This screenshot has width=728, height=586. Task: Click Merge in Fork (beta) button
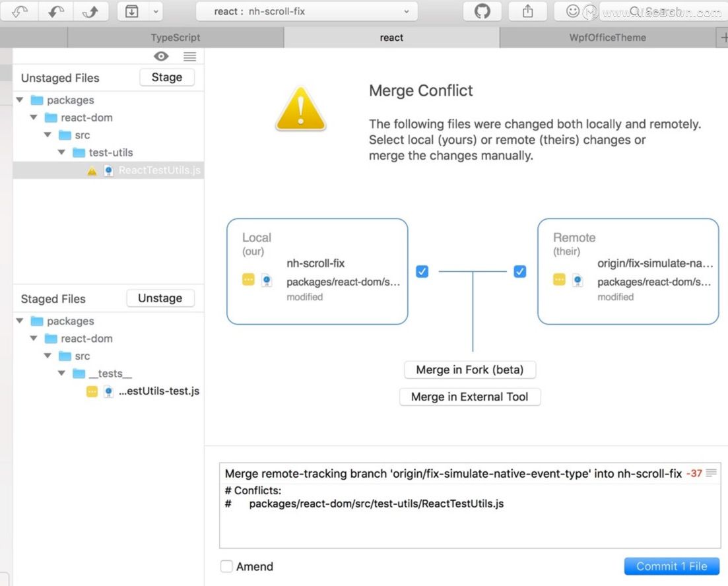470,370
